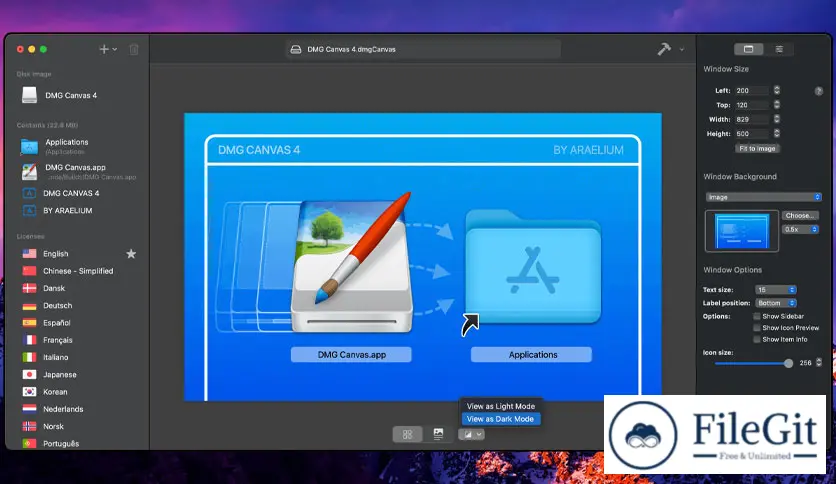Click the Applications label on canvas
This screenshot has width=836, height=484.
[532, 354]
